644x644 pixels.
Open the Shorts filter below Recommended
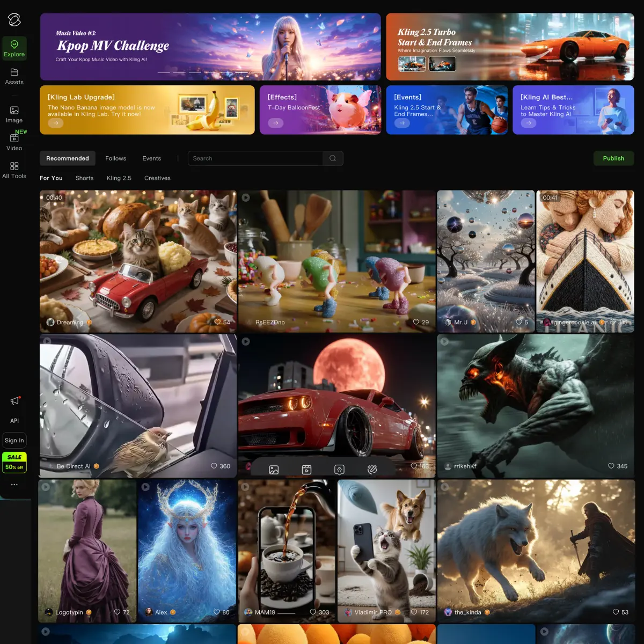click(84, 178)
